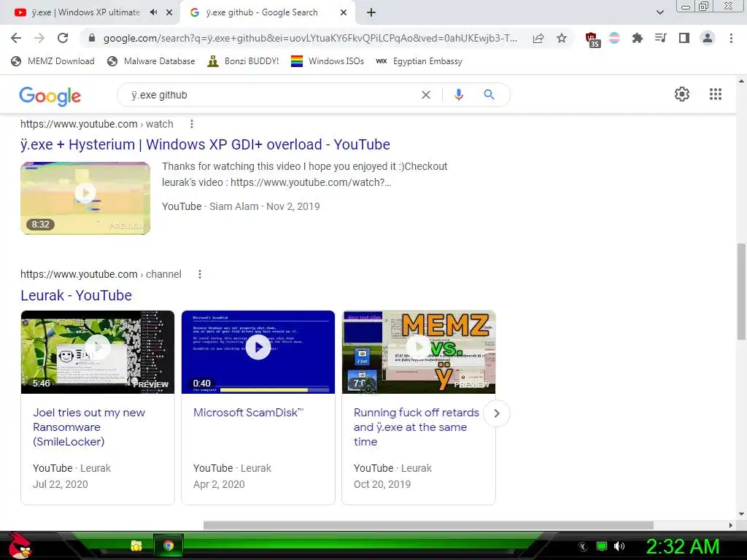The height and width of the screenshot is (560, 747).
Task: Submit search using the magnifier icon
Action: tap(489, 95)
